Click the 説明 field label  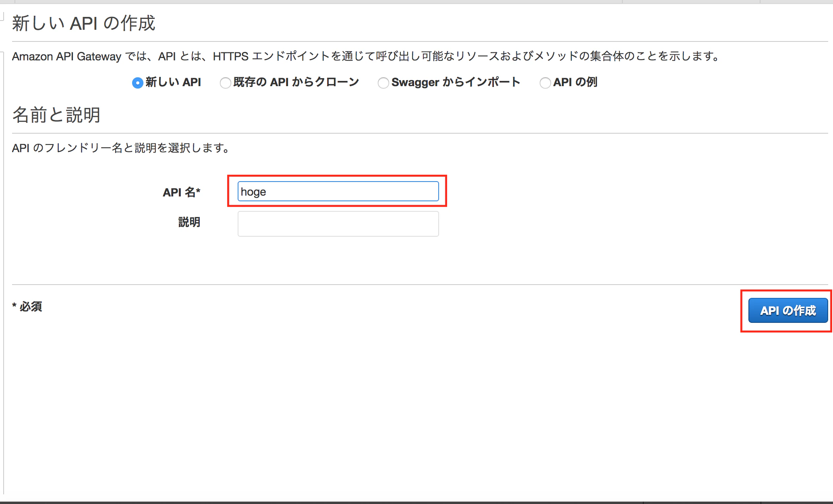189,222
